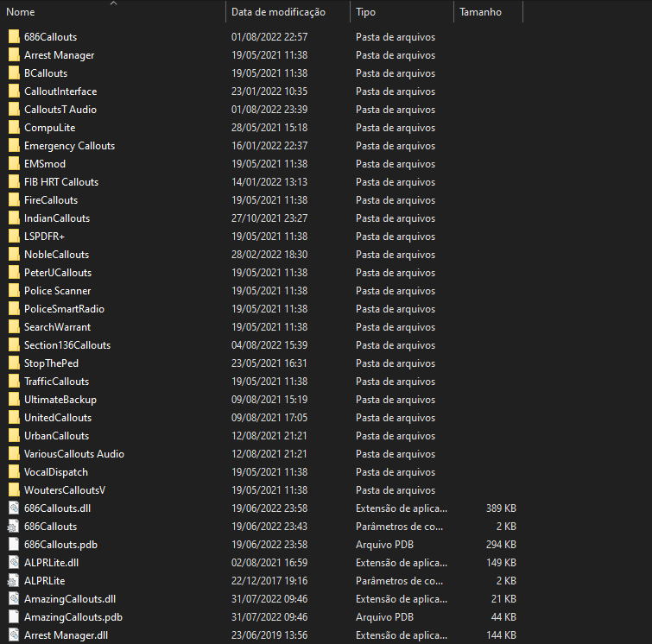Click the 04/08/2022 15:39 date

coord(269,345)
